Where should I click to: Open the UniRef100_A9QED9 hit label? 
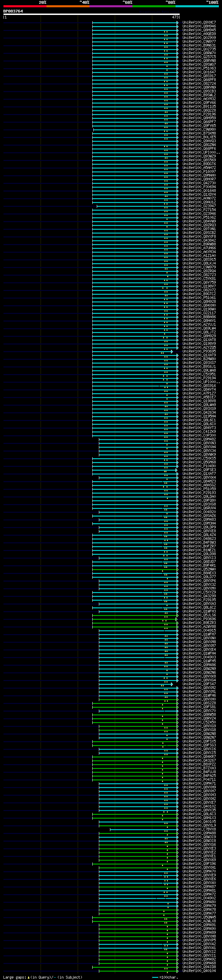click(x=199, y=34)
